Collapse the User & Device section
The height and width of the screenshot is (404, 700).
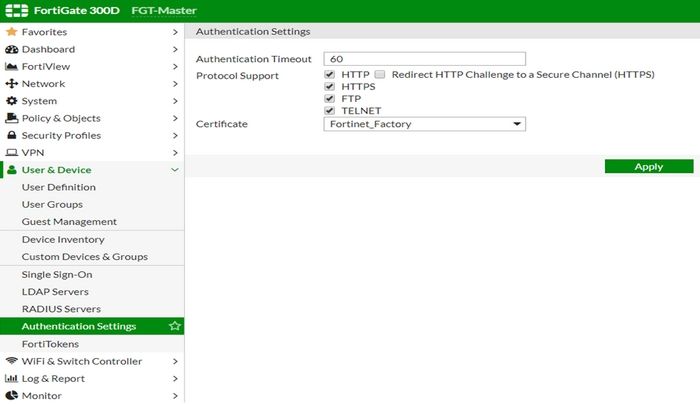175,170
